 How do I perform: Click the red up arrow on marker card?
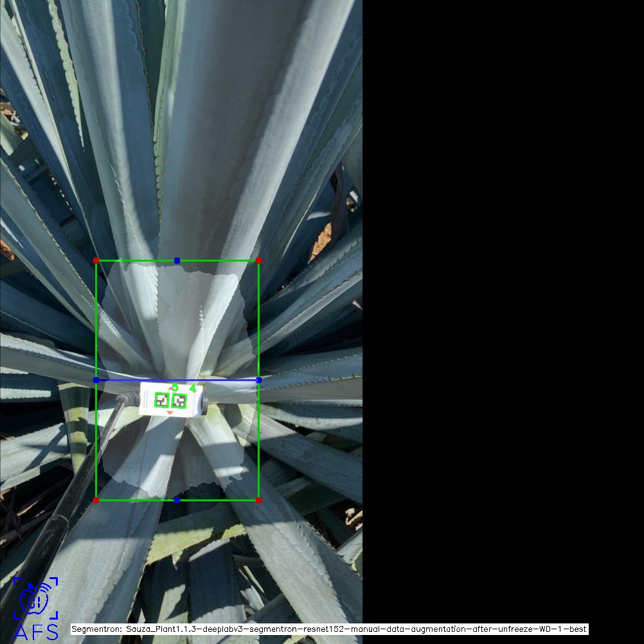click(x=171, y=389)
